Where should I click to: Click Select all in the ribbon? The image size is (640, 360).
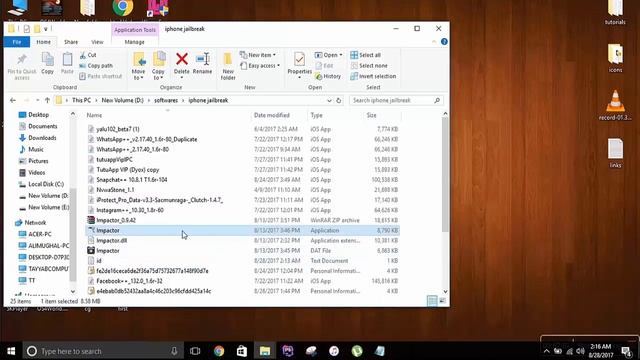pos(366,55)
